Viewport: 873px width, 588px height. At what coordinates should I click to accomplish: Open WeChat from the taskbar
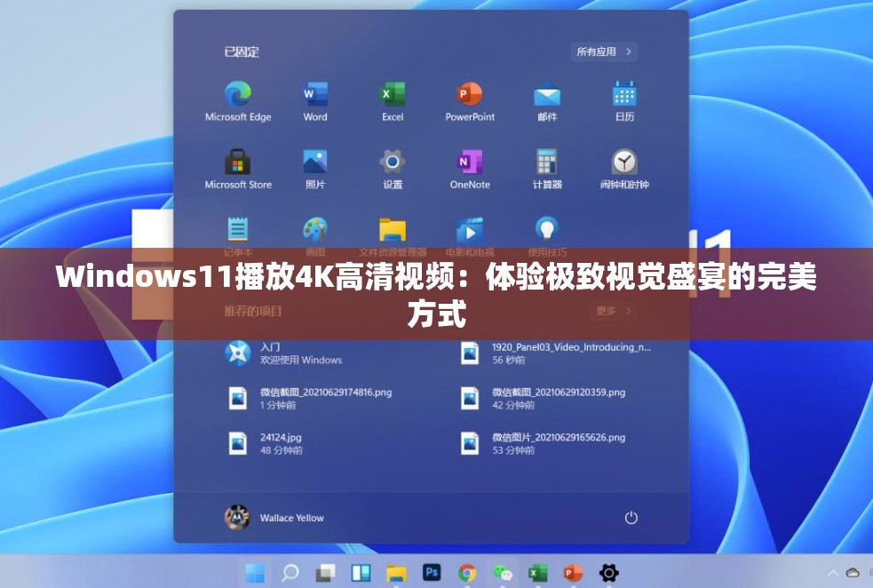[x=503, y=572]
